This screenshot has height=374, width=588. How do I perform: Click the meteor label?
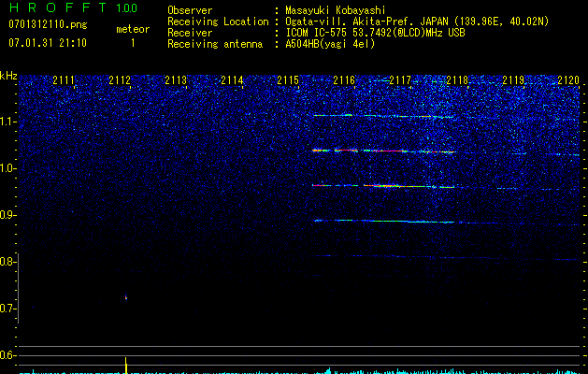133,29
